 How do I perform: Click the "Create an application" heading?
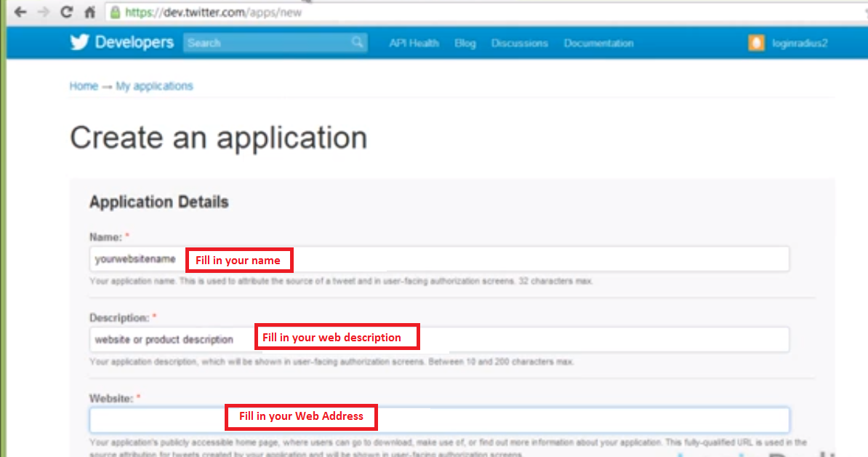pyautogui.click(x=219, y=138)
